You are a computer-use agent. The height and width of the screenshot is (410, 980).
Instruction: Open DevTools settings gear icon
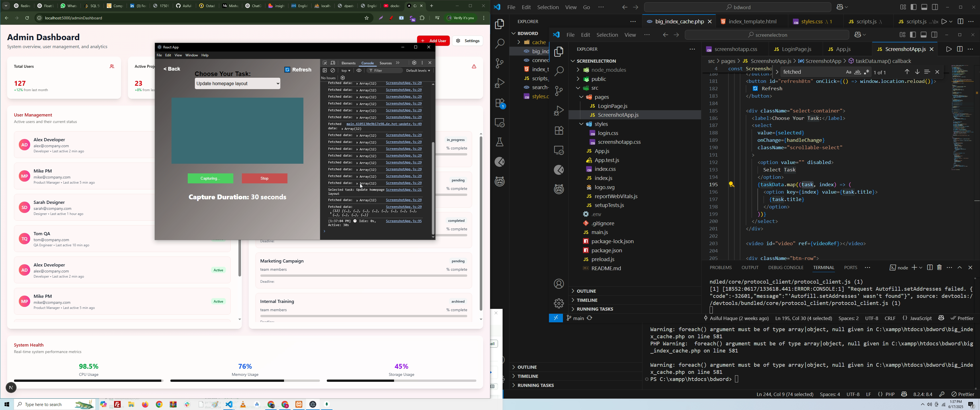click(x=414, y=63)
